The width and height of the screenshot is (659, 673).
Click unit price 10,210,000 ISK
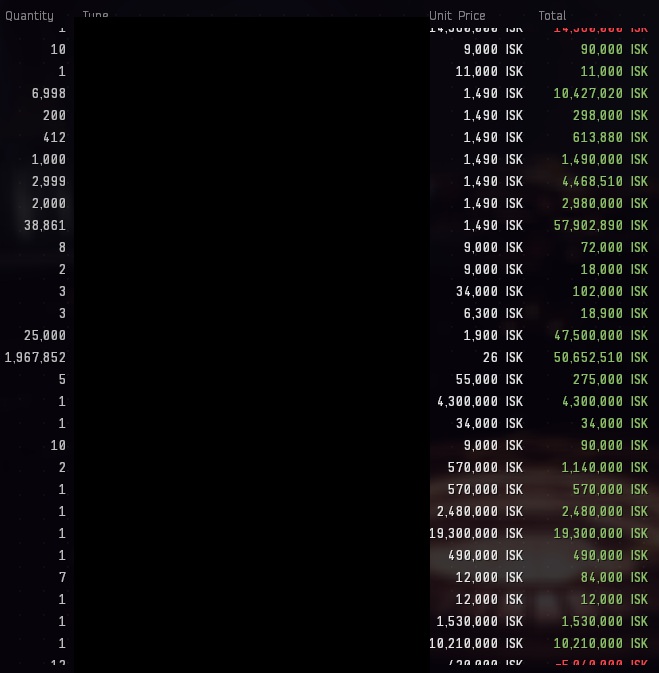point(476,643)
